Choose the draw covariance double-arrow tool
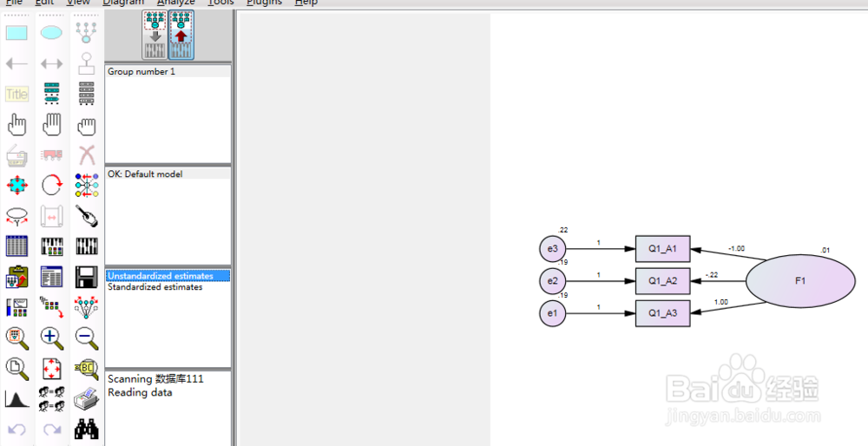The height and width of the screenshot is (446, 868). [x=51, y=63]
